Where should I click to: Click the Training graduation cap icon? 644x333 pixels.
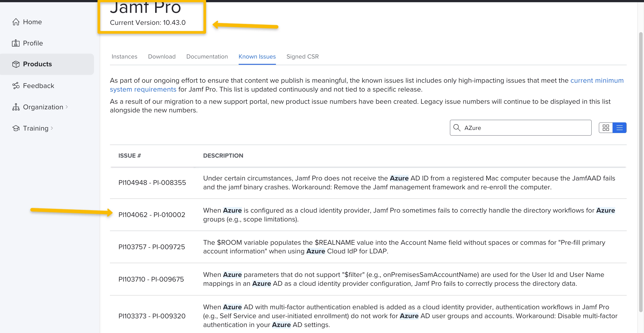(x=16, y=128)
